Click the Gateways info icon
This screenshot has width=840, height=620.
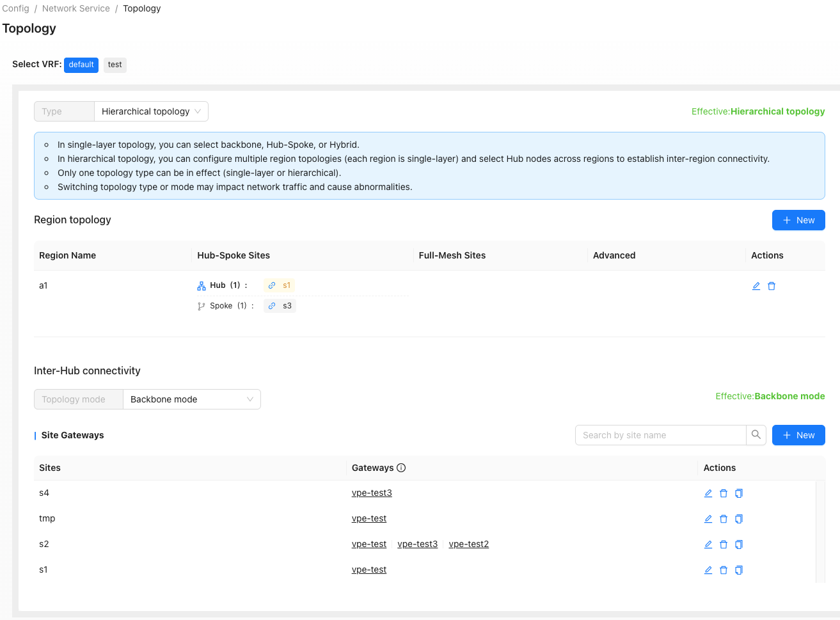point(401,468)
